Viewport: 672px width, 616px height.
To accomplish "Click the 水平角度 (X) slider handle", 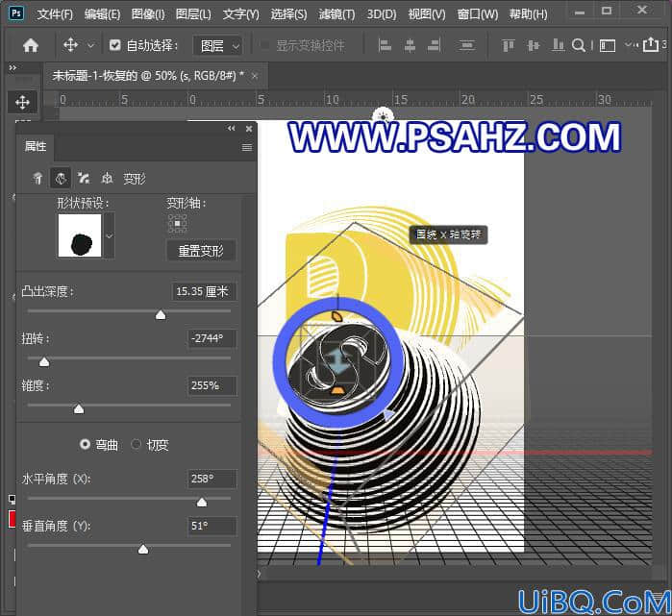I will 202,503.
